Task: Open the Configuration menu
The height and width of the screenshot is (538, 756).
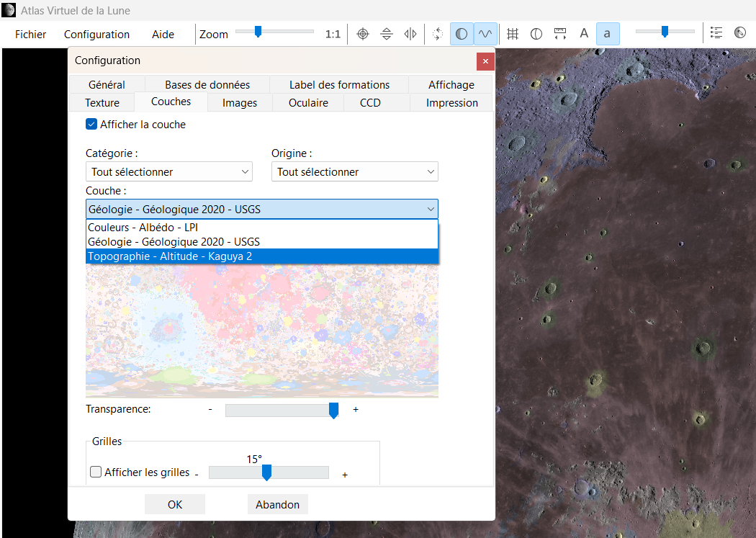Action: [96, 35]
